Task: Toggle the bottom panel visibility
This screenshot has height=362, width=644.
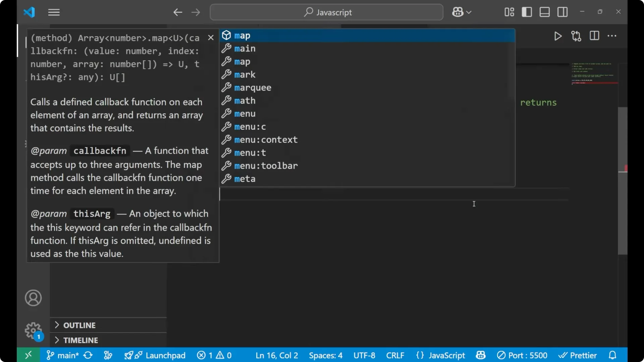Action: pos(544,12)
